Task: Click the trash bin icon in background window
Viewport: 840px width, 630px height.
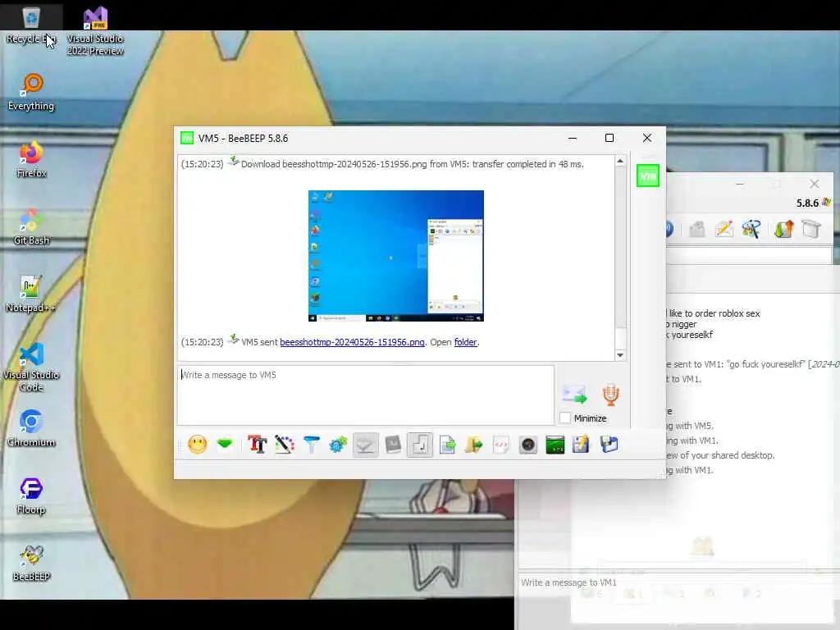Action: pos(811,230)
